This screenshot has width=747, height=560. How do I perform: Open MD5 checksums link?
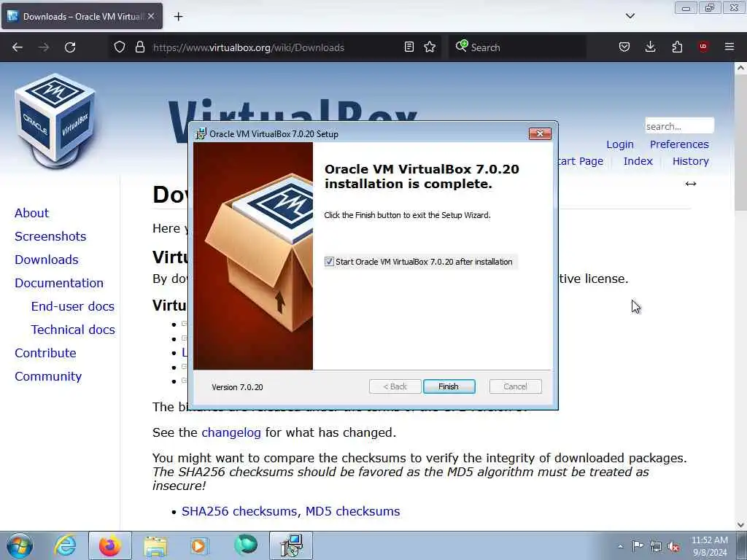coord(352,511)
